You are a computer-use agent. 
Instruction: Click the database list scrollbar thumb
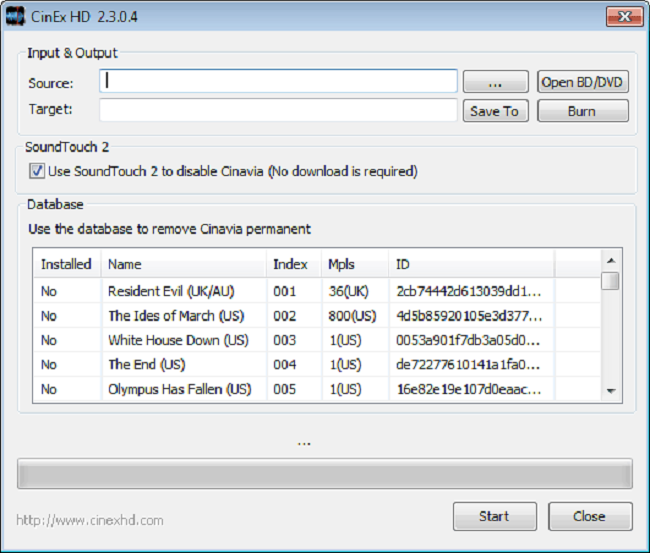point(610,281)
